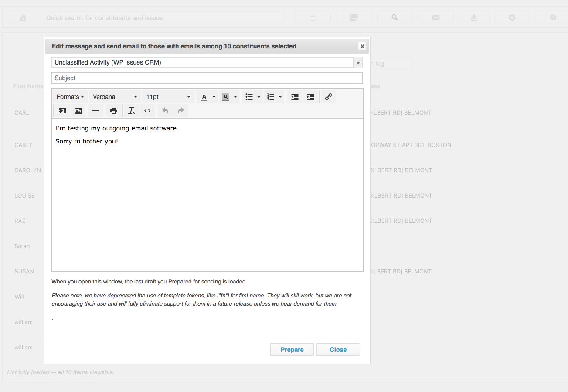Decrease the paragraph indent
The height and width of the screenshot is (392, 568).
click(x=295, y=97)
